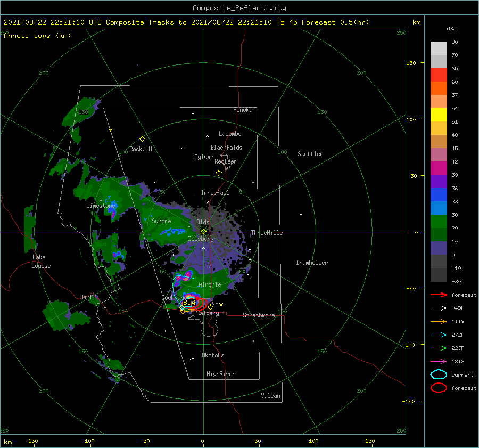This screenshot has width=479, height=448.
Task: Click the 18TS legend label
Action: pyautogui.click(x=458, y=362)
